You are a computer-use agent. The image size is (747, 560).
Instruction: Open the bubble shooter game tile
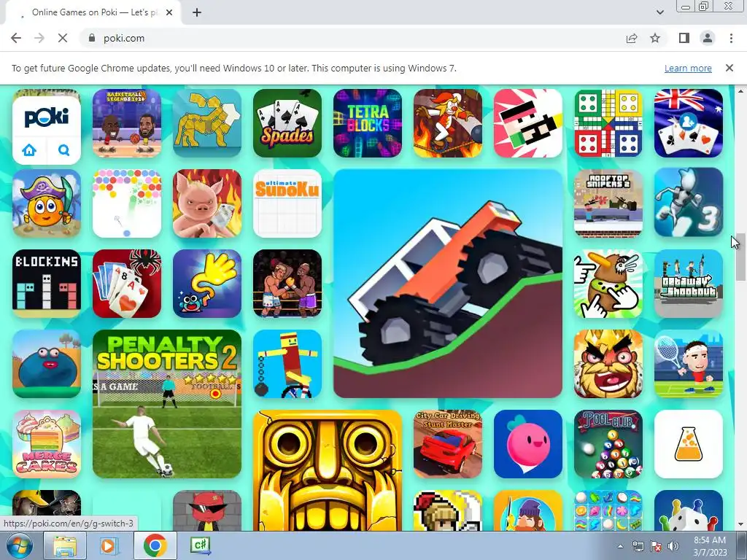coord(127,203)
